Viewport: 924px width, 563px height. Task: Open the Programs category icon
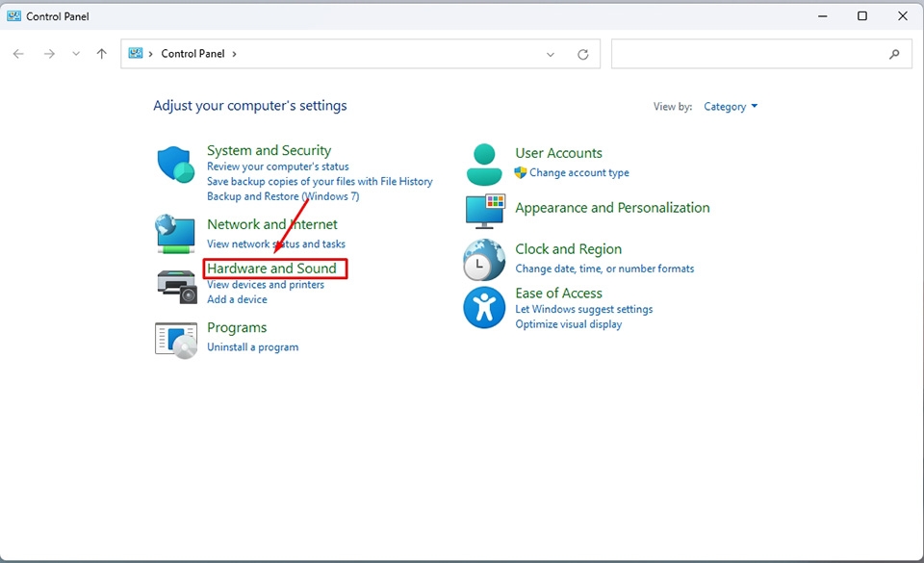pos(174,339)
